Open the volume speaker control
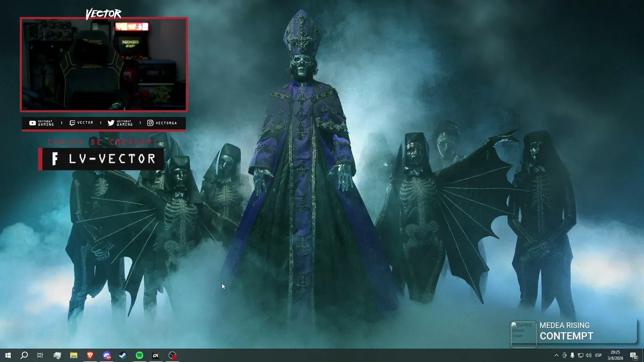644x362 pixels. click(x=589, y=355)
